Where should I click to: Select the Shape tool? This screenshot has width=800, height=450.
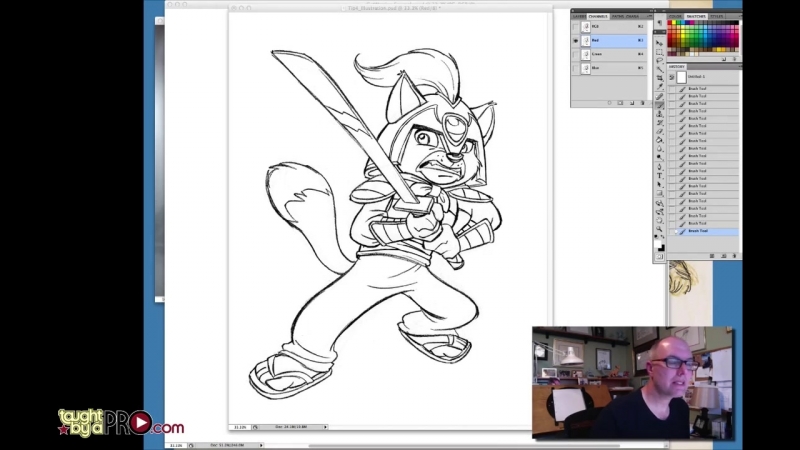click(x=659, y=193)
